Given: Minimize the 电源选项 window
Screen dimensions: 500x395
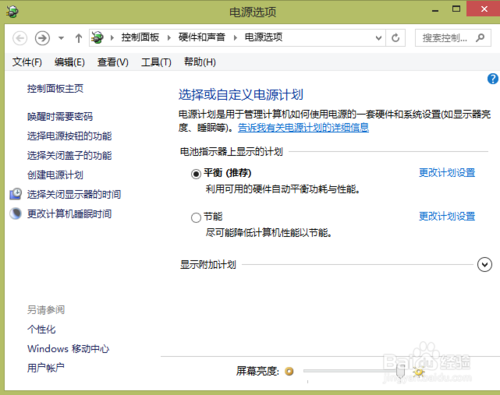Looking at the screenshot, I should [435, 10].
